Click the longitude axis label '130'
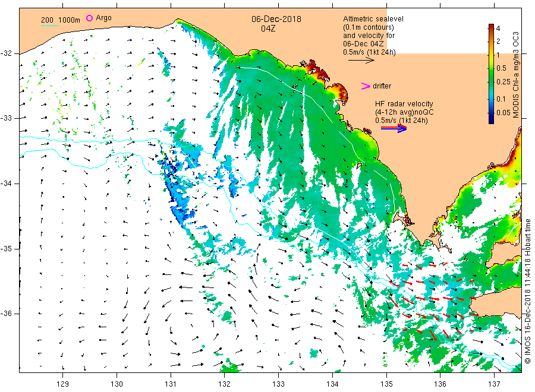This screenshot has height=392, width=535. pyautogui.click(x=117, y=384)
